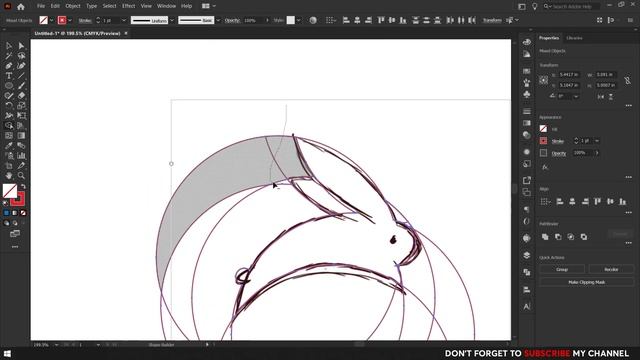Open the Object menu

tap(73, 6)
